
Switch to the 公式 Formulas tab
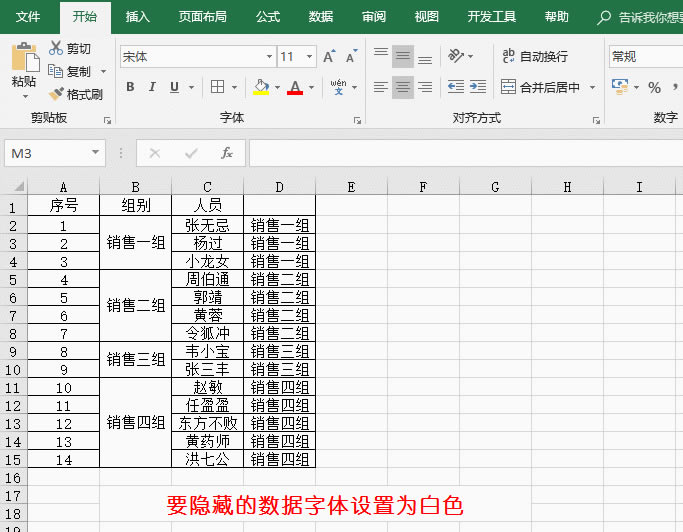pyautogui.click(x=267, y=17)
